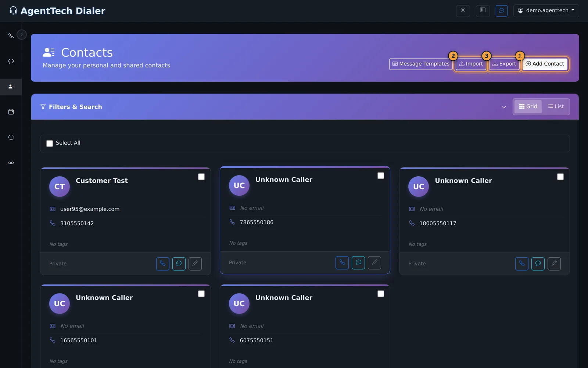Edit Customer Test with the pencil icon
This screenshot has width=588, height=368.
pyautogui.click(x=195, y=263)
